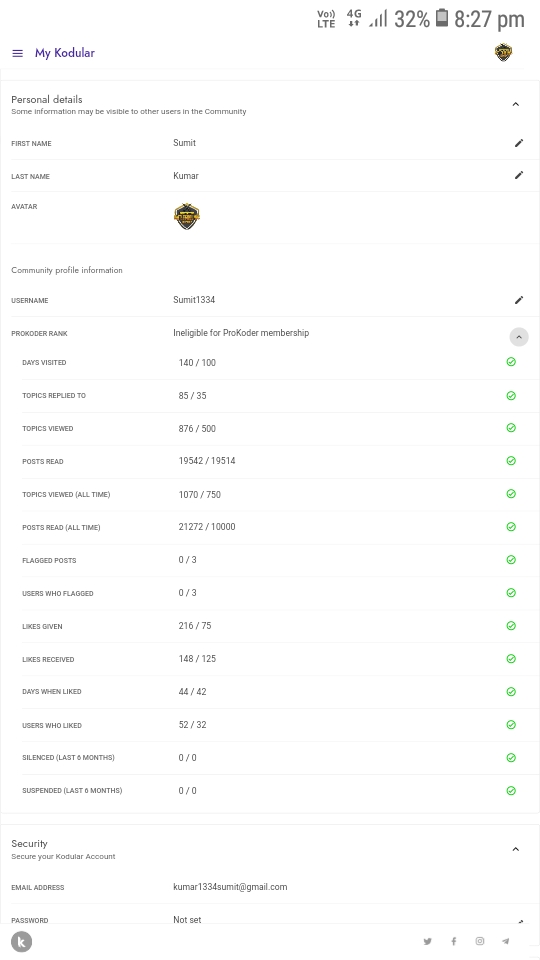Collapse the ProKoder Rank details
Image resolution: width=540 pixels, height=960 pixels.
[x=519, y=337]
